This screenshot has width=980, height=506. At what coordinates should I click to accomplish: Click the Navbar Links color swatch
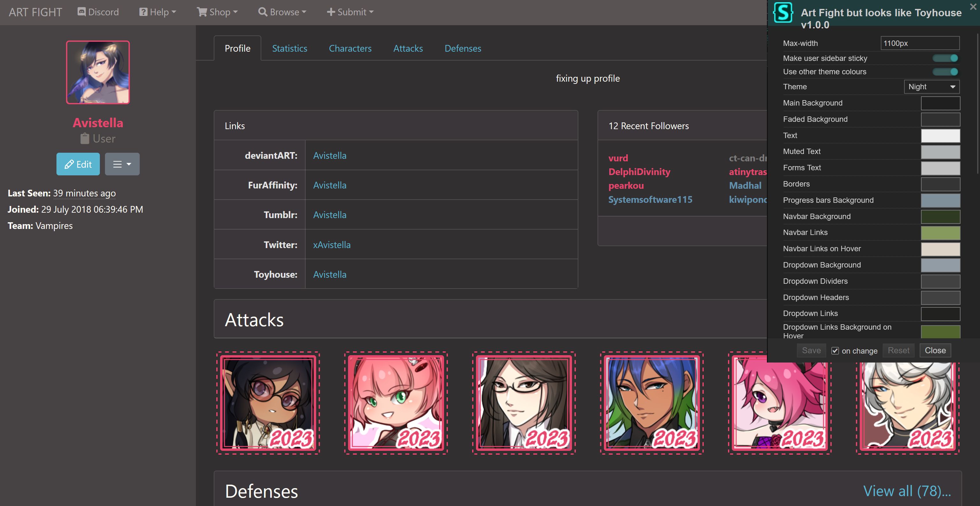(x=940, y=233)
